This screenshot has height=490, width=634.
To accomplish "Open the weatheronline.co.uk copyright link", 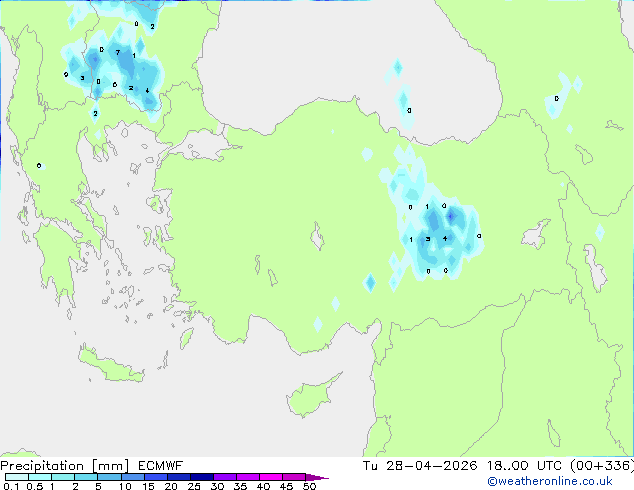I will [x=550, y=481].
